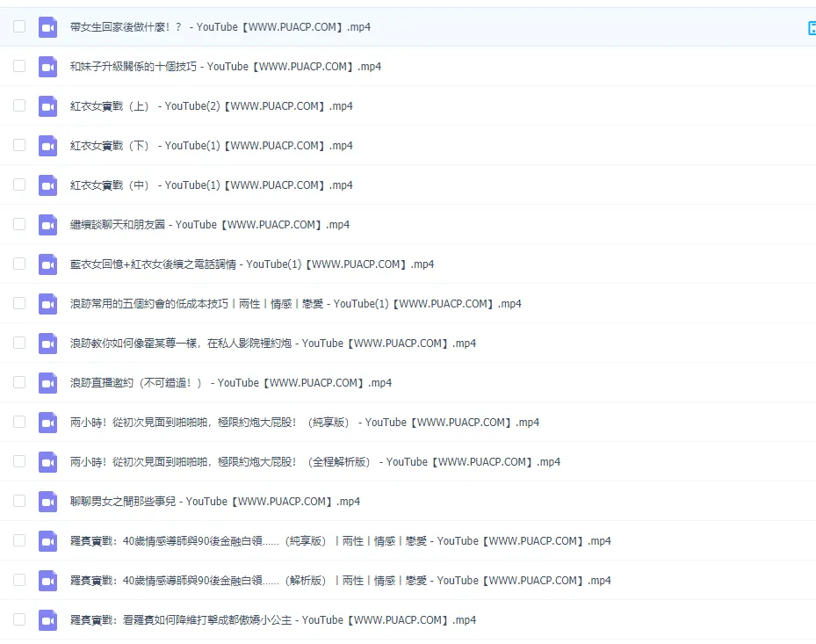Open 兩小時 file labeled（純享版）
Image resolution: width=816 pixels, height=644 pixels.
click(x=305, y=423)
